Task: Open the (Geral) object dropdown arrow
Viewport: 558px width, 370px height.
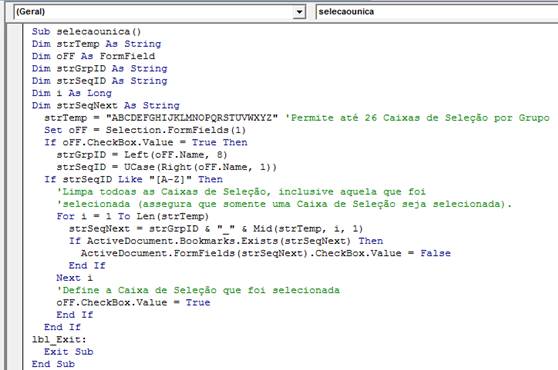Action: [299, 12]
